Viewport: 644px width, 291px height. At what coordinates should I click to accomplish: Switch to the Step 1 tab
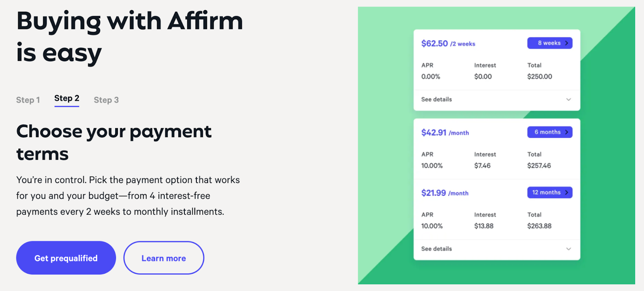[x=28, y=100]
